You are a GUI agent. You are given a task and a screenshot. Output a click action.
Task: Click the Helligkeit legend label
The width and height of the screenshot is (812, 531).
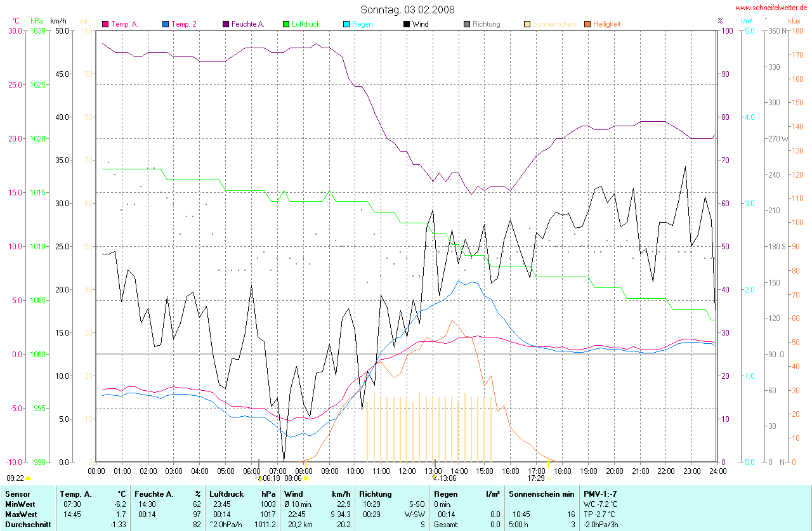click(607, 24)
